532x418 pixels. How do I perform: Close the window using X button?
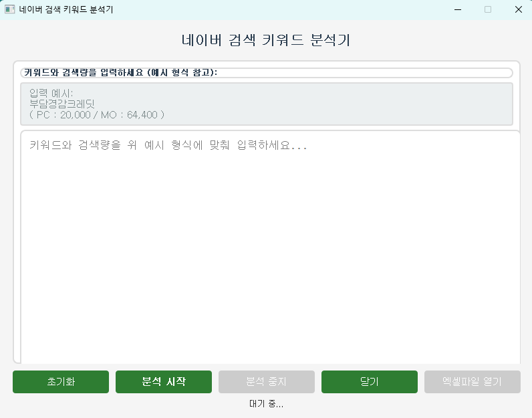pos(518,9)
